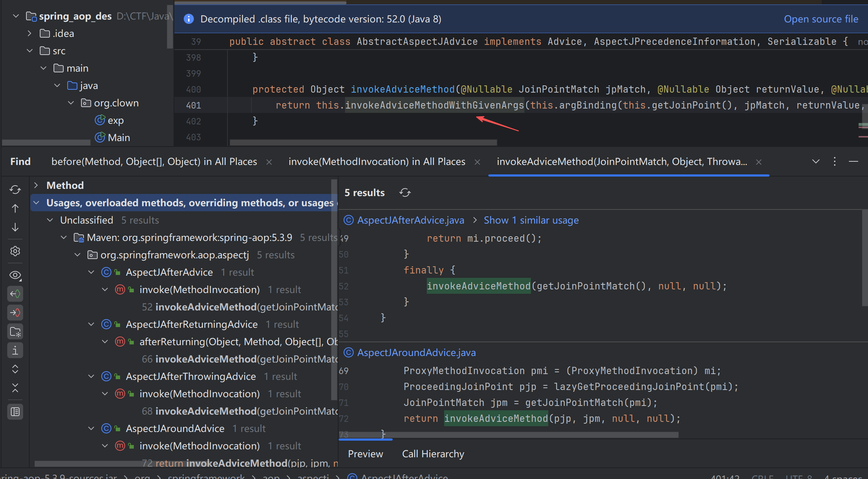Click 'Open source file' link
Image resolution: width=868 pixels, height=479 pixels.
click(x=821, y=19)
